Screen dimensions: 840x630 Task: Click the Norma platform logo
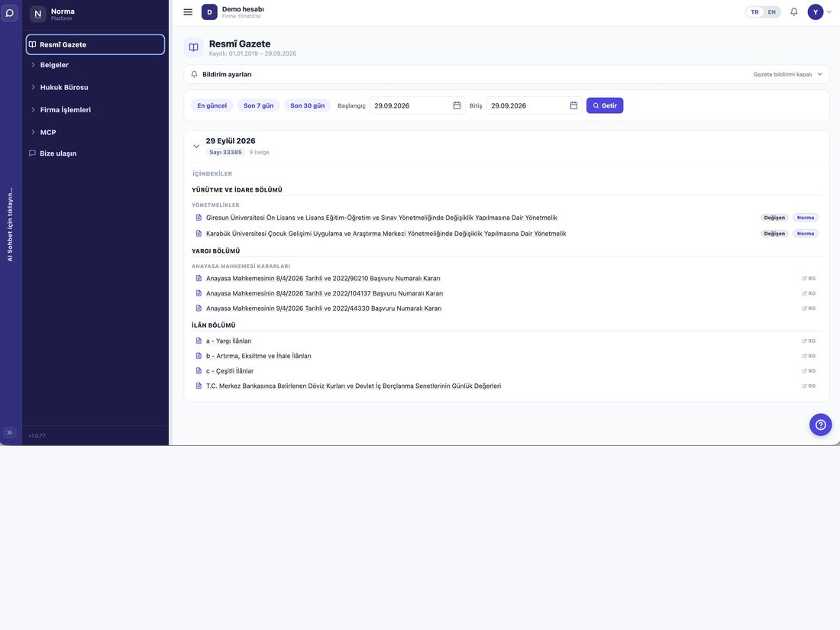tap(37, 14)
